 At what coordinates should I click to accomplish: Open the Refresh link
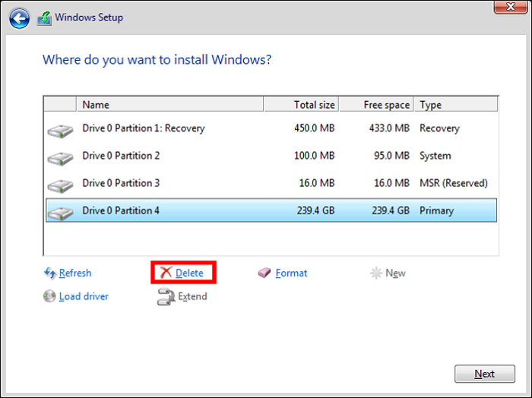pos(75,273)
